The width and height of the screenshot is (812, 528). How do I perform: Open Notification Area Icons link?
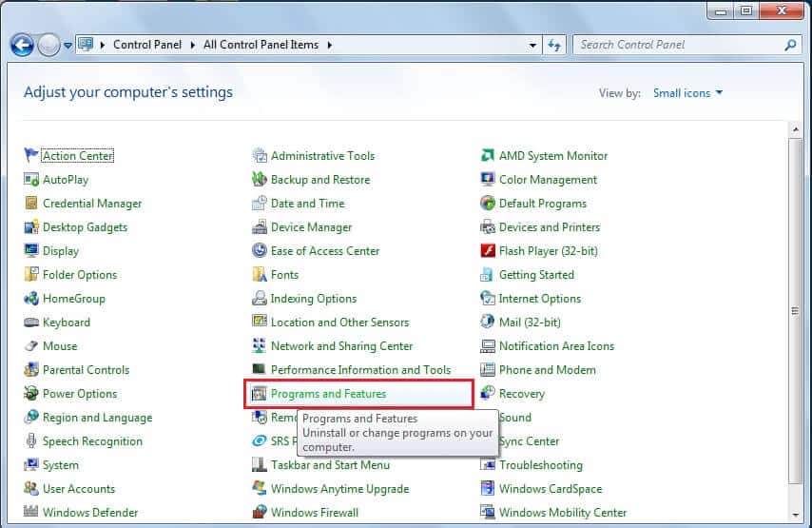click(556, 345)
